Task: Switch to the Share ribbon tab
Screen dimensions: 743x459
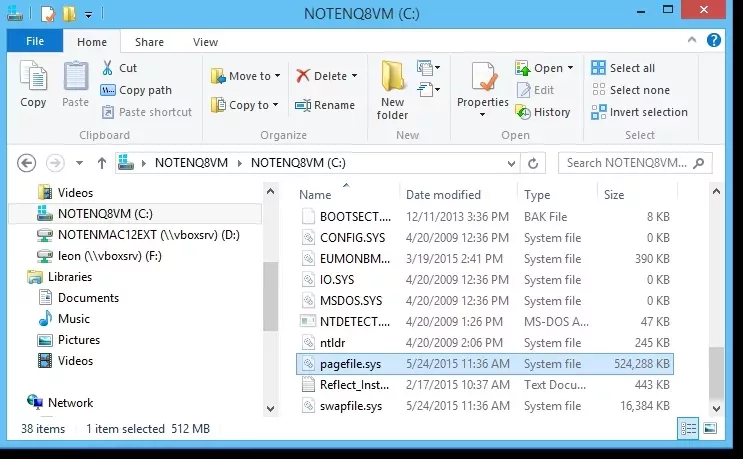Action: (x=149, y=42)
